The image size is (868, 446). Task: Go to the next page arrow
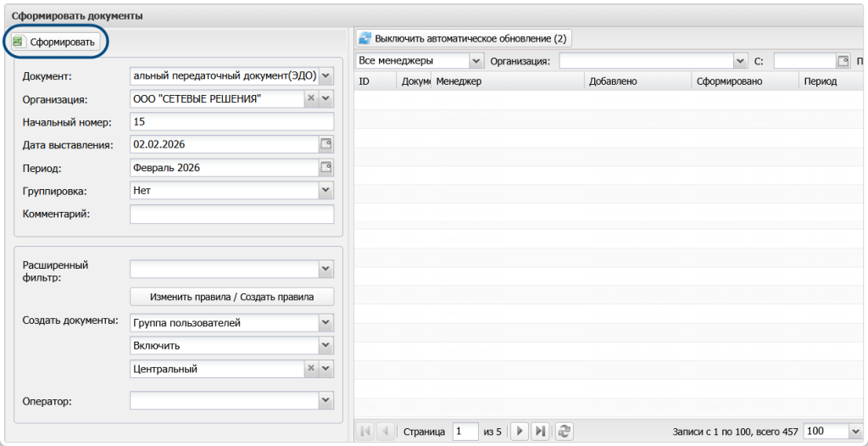tap(520, 432)
